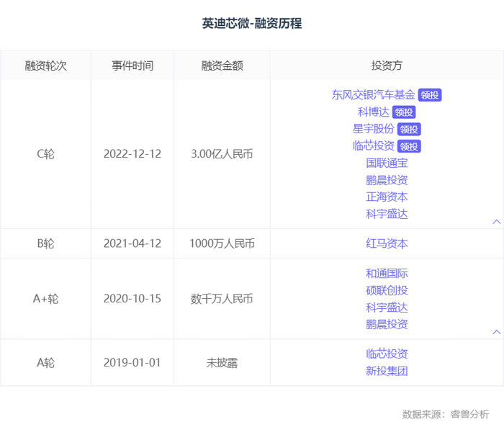This screenshot has height=440, width=504.
Task: Click the 事件时间 column header
Action: [x=132, y=66]
